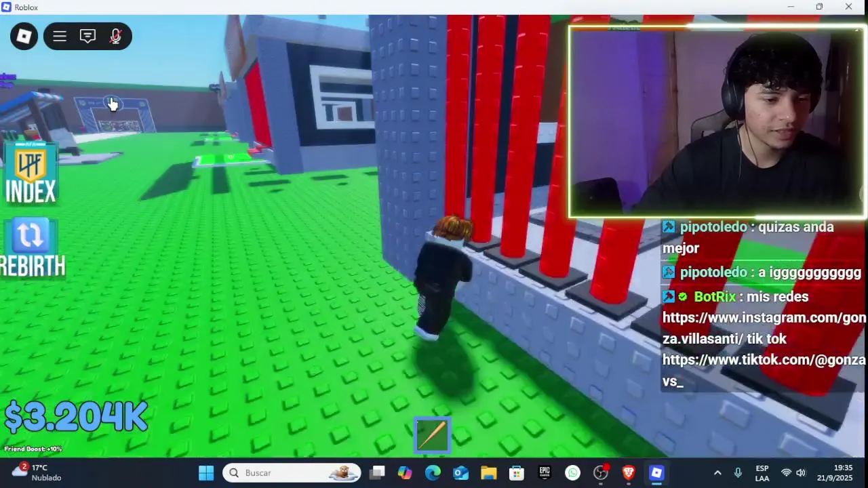Click the system tray microphone icon

pos(738,473)
